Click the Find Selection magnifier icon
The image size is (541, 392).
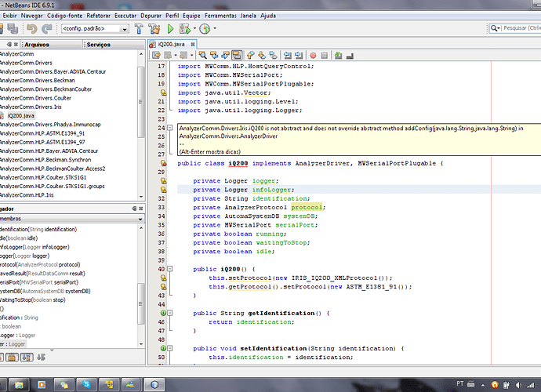[203, 55]
